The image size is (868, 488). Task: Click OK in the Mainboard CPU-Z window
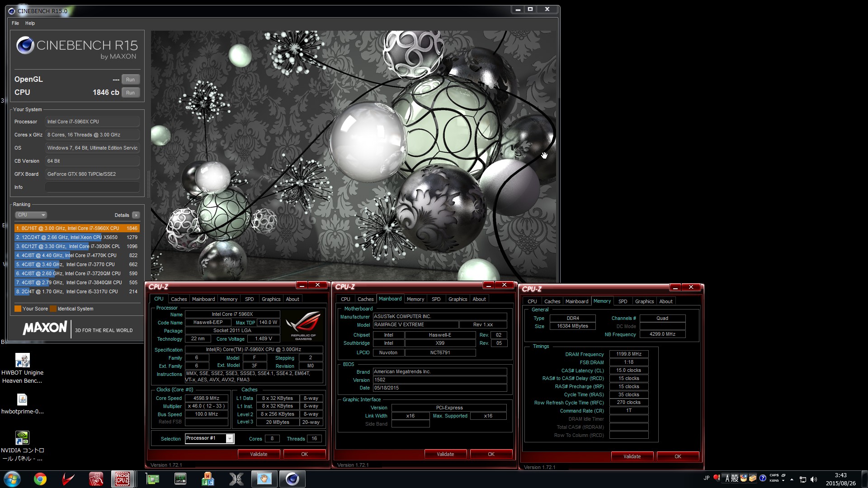point(491,454)
